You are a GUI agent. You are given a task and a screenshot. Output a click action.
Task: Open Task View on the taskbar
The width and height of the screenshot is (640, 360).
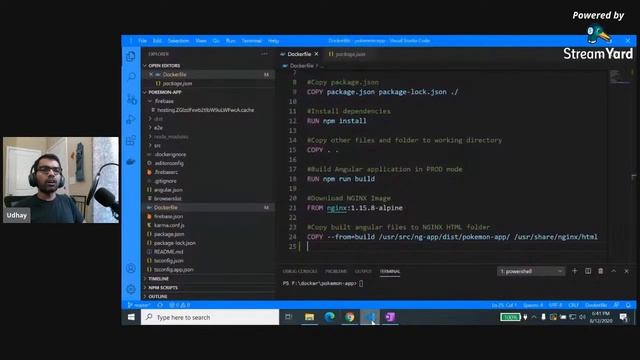pos(288,317)
